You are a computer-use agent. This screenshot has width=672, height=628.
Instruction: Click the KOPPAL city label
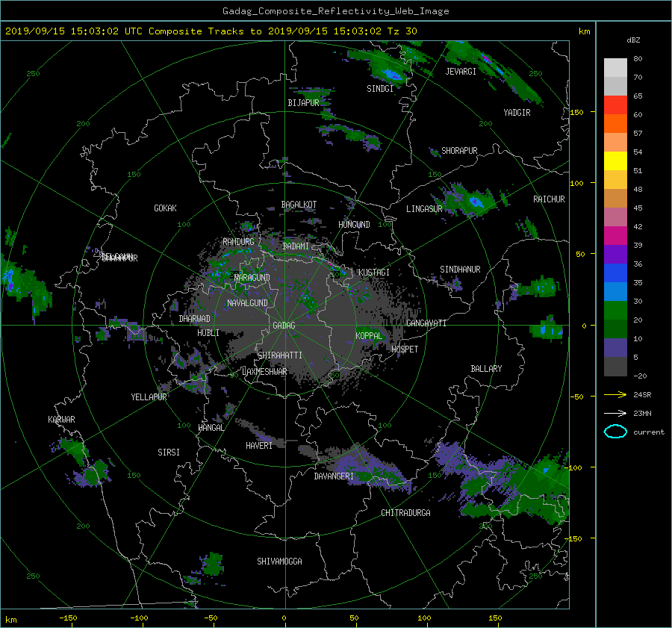(369, 336)
